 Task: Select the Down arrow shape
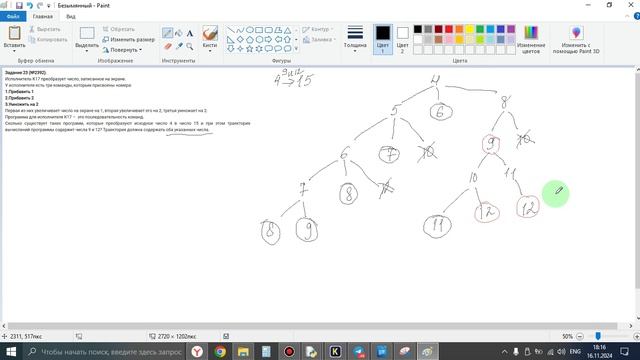click(231, 49)
